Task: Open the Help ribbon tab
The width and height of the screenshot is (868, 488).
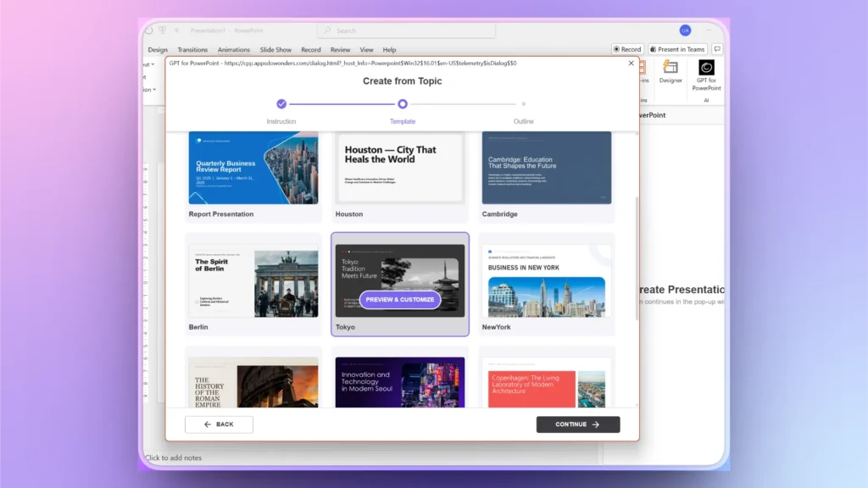Action: point(390,50)
